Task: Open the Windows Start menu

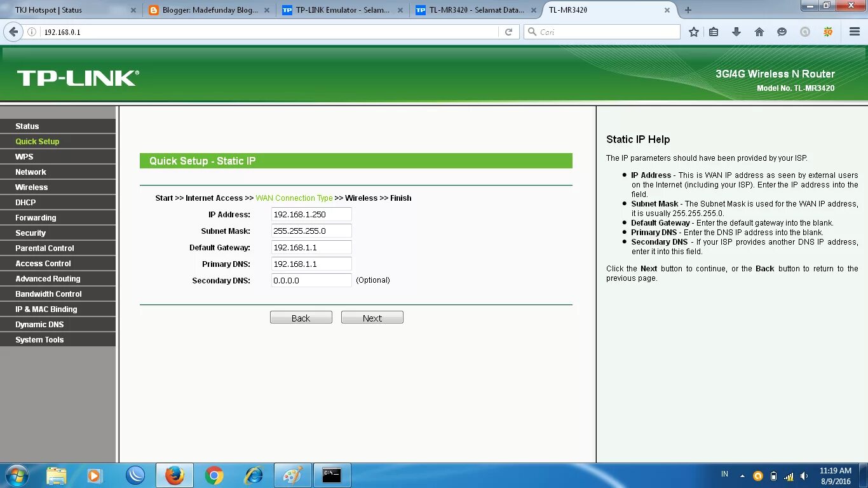Action: (17, 475)
